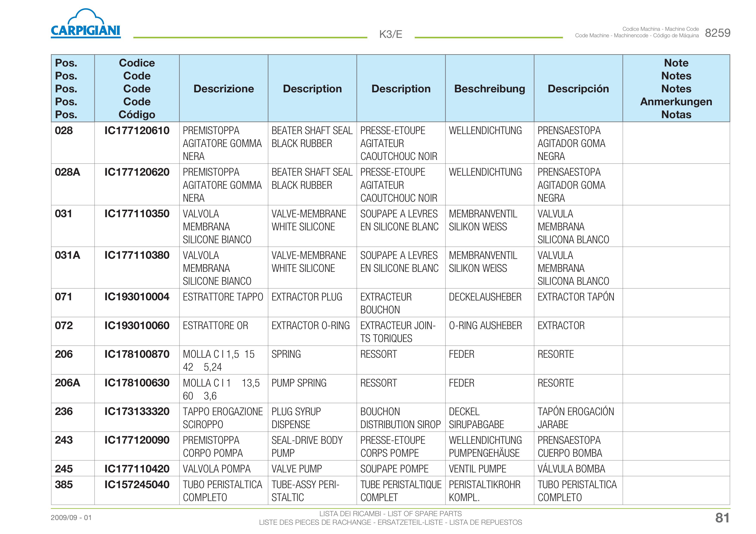Click the 2009/09 - 01 revision date

click(x=71, y=518)
